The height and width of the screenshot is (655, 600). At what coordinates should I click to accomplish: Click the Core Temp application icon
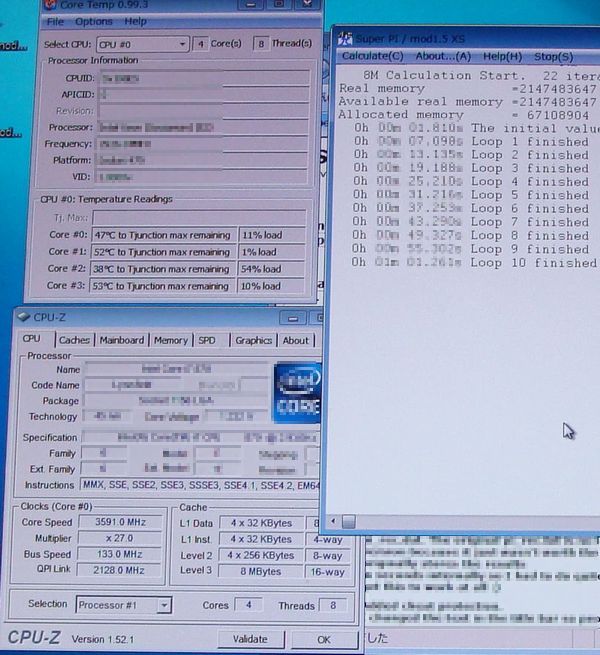pos(51,5)
